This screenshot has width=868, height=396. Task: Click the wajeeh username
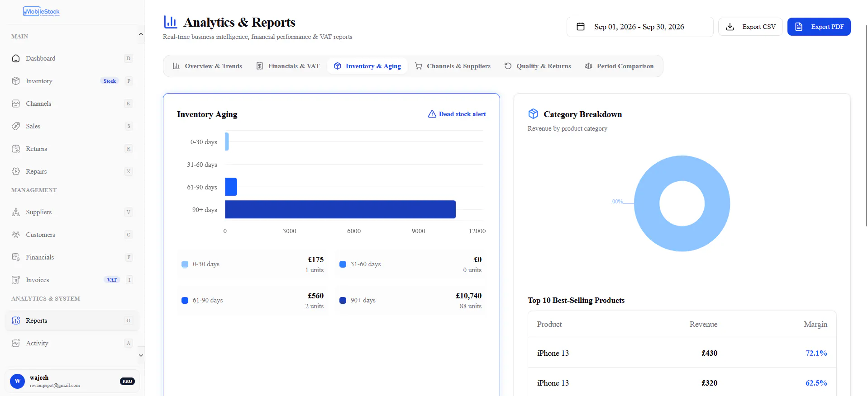(x=39, y=377)
